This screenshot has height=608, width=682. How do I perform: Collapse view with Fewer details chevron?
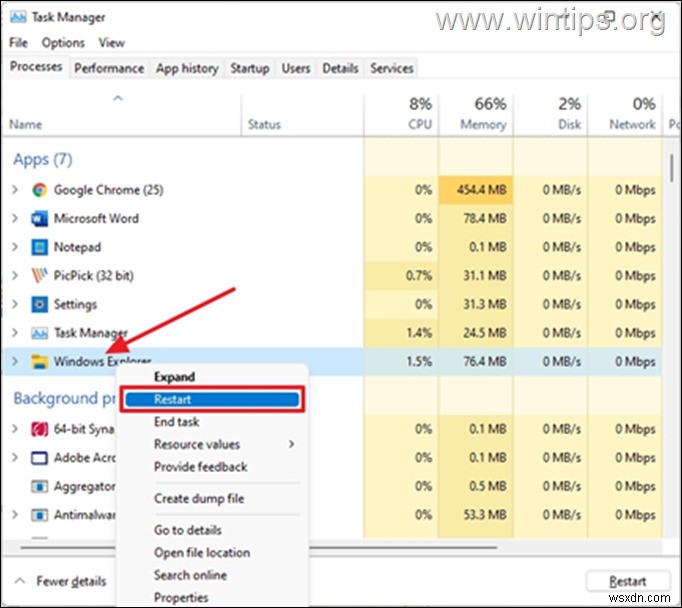pyautogui.click(x=20, y=581)
